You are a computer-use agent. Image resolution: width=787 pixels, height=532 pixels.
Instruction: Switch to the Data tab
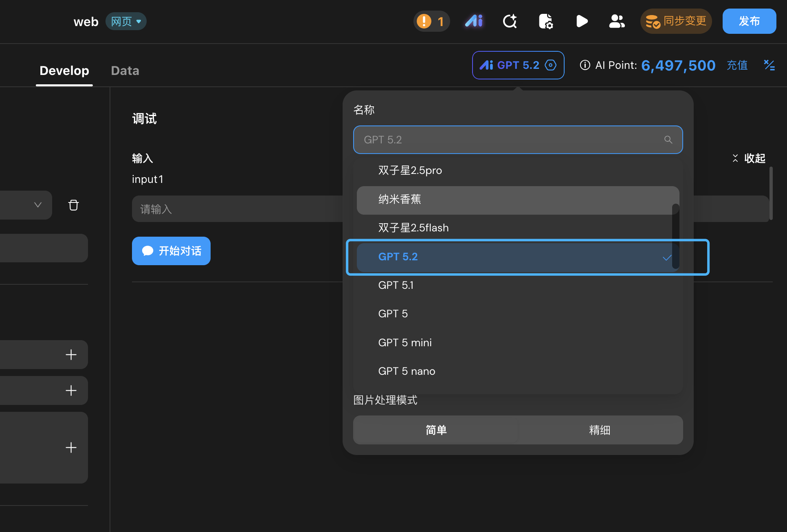click(125, 70)
